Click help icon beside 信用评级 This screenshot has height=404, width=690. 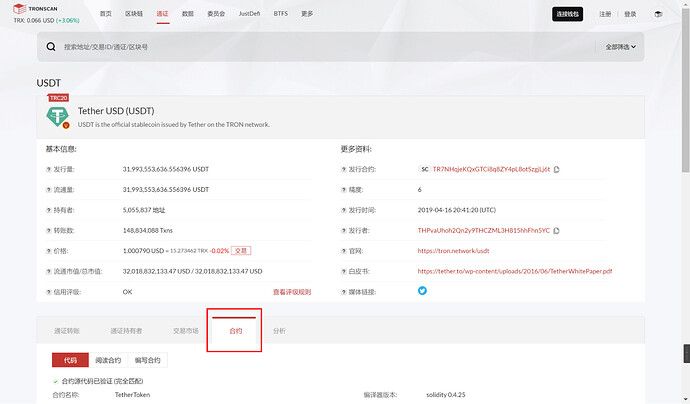49,292
